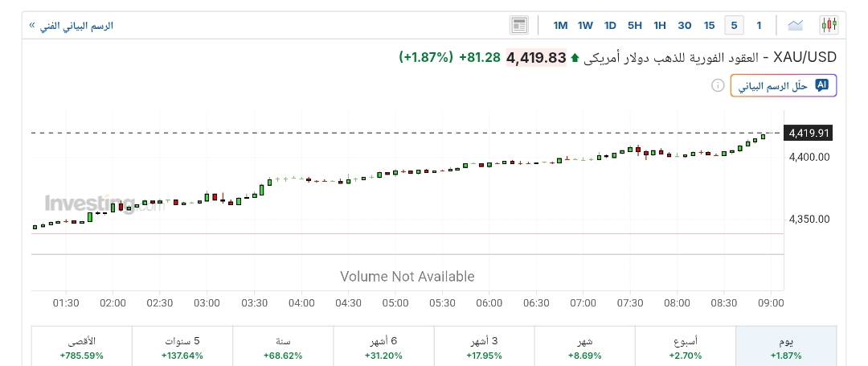The width and height of the screenshot is (868, 366).
Task: Click the info circle icon beside AI button
Action: point(718,85)
